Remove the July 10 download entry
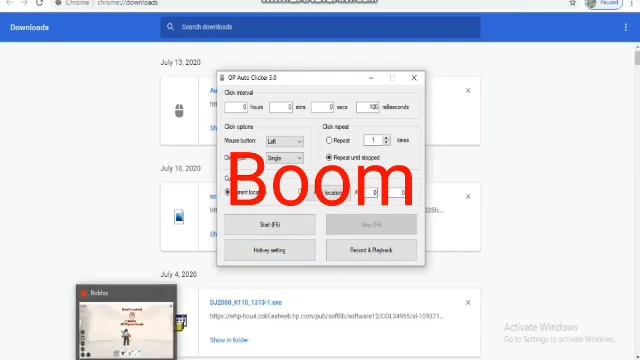 point(468,197)
